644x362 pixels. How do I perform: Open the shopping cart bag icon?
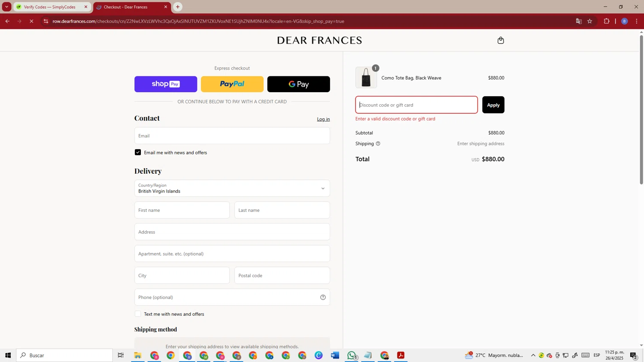click(x=501, y=40)
